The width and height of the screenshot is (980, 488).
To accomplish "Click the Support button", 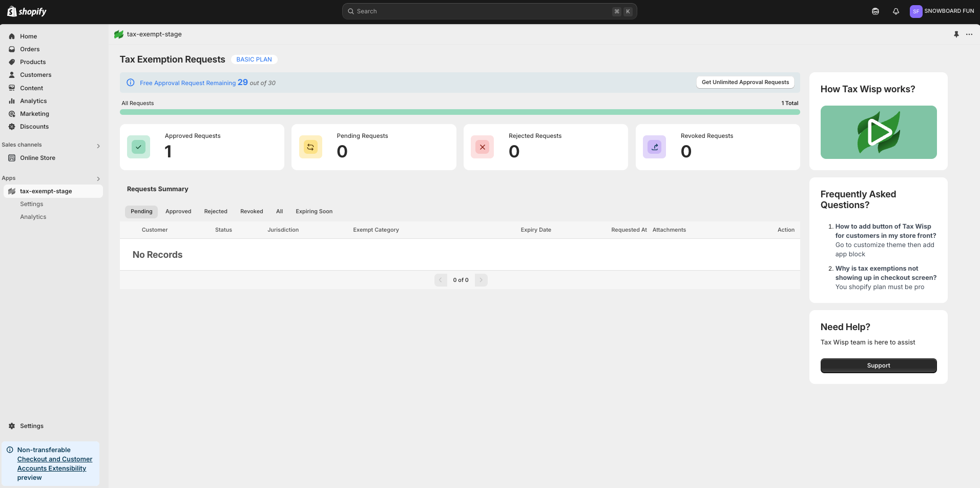I will [879, 365].
